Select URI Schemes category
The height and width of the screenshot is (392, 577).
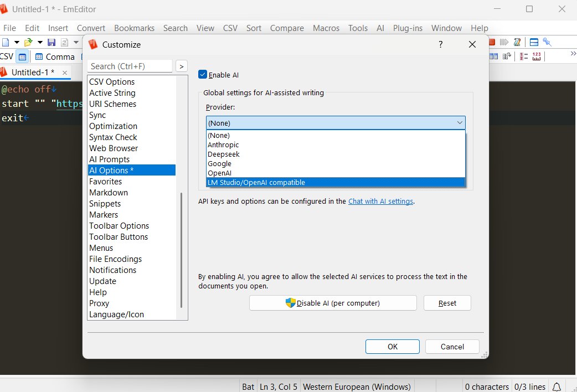[132, 104]
